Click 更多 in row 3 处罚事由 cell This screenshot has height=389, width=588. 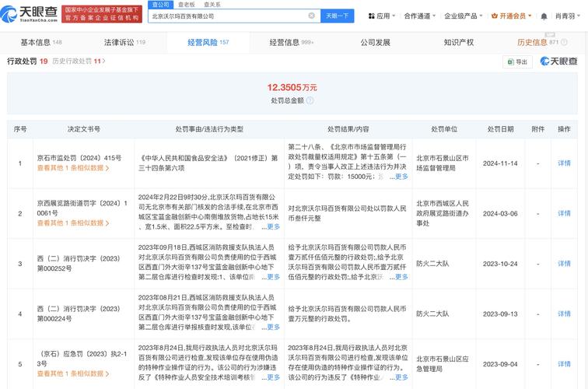point(273,277)
